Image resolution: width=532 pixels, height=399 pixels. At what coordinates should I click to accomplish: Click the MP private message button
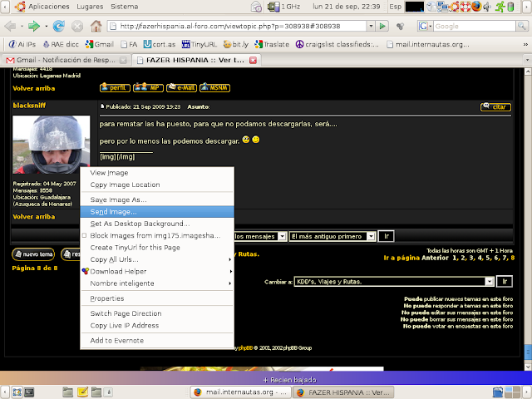point(148,88)
